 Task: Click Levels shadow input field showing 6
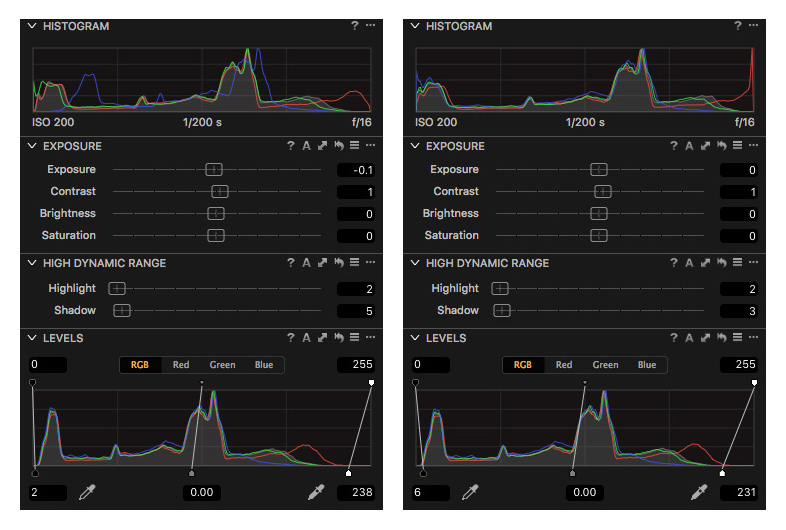[431, 492]
